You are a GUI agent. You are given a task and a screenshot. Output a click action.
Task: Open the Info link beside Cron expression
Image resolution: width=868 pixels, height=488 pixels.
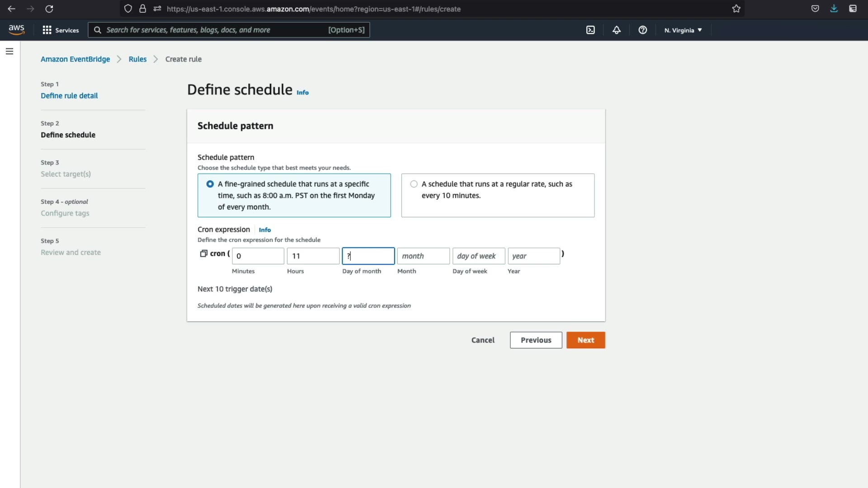(x=265, y=230)
